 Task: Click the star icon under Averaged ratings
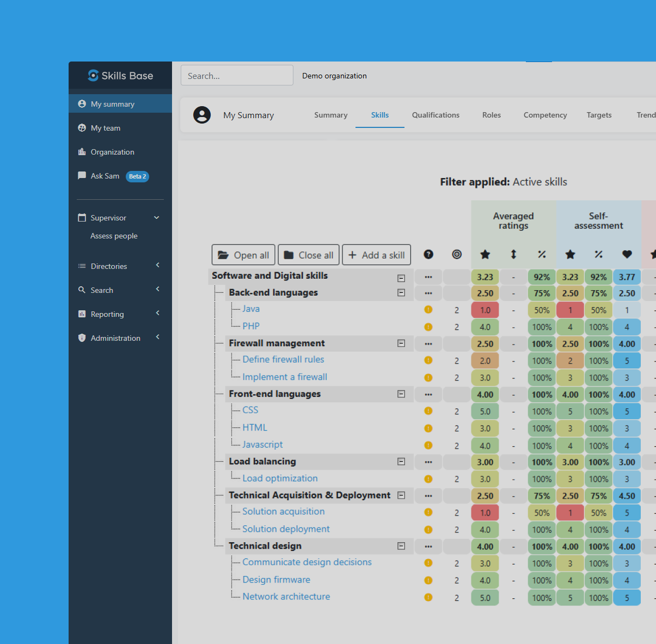click(485, 254)
